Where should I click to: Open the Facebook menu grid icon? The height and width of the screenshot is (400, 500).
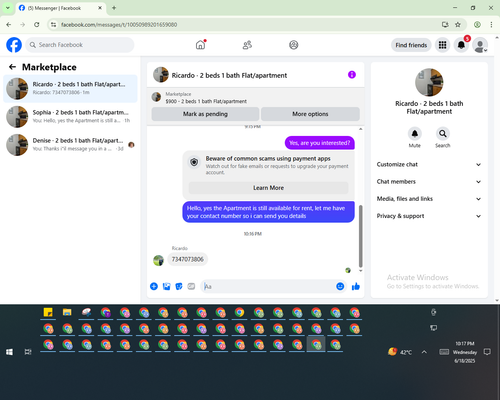point(442,45)
